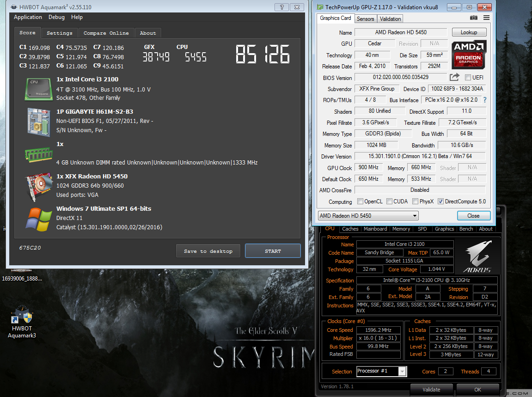Open the Bench tab in CPU-Z
Image resolution: width=532 pixels, height=397 pixels.
pos(466,229)
